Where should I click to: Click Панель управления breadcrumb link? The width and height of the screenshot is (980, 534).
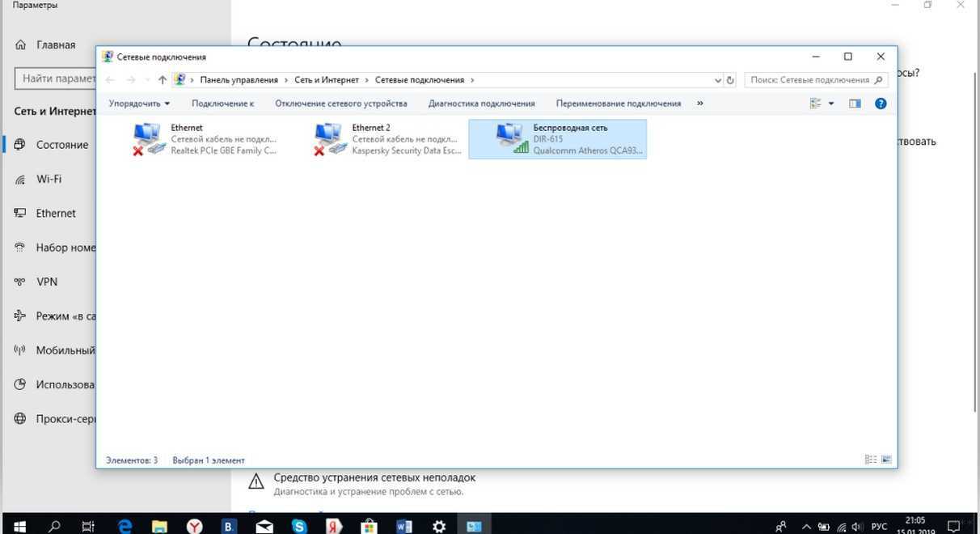239,80
